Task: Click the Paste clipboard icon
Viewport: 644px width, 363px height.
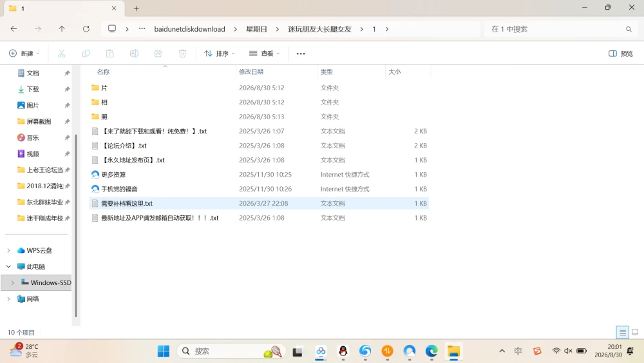Action: pos(109,54)
